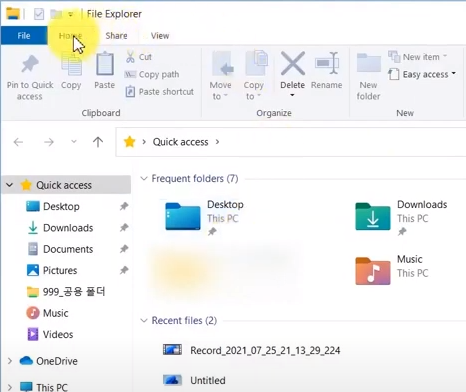Screen dimensions: 466x392
Task: Collapse Quick access in navigation pane
Action: click(x=9, y=185)
